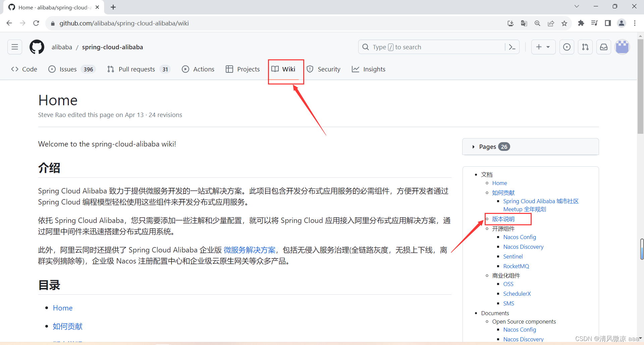Open the spring-cloud-alibaba repository link
Viewport: 644px width, 345px height.
click(x=112, y=47)
